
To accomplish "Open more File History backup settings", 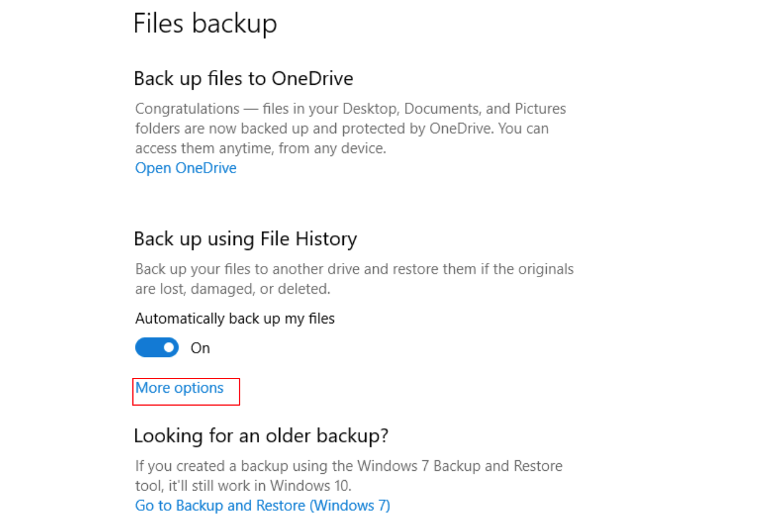I will pos(179,388).
